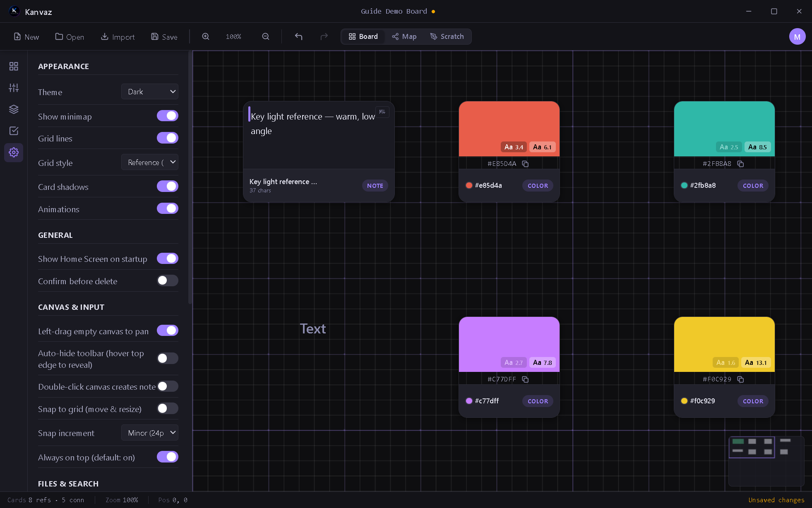Click the yellow #F0C929 color swatch

coord(724,344)
